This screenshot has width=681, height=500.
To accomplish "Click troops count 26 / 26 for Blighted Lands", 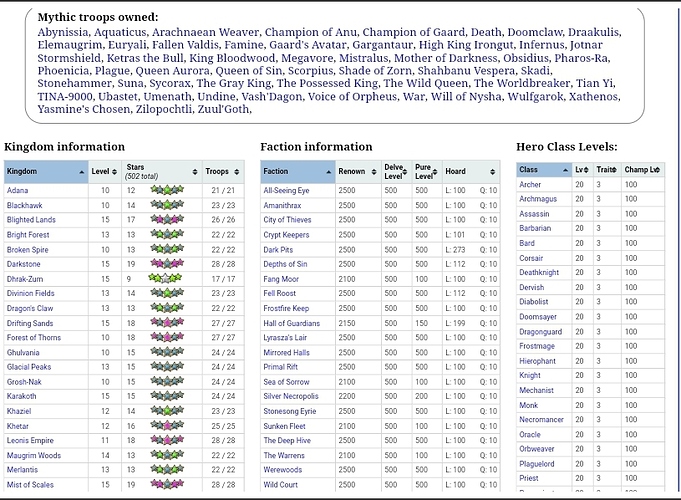I will (223, 220).
